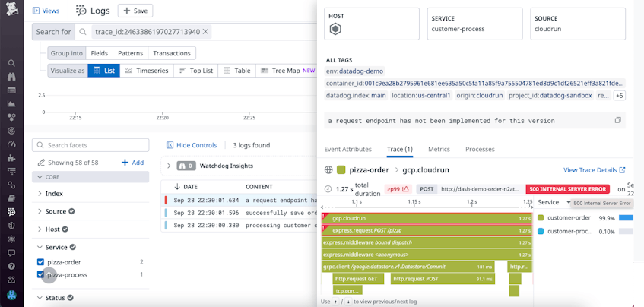Select Transactions grouping option
This screenshot has height=307, width=644.
[172, 53]
